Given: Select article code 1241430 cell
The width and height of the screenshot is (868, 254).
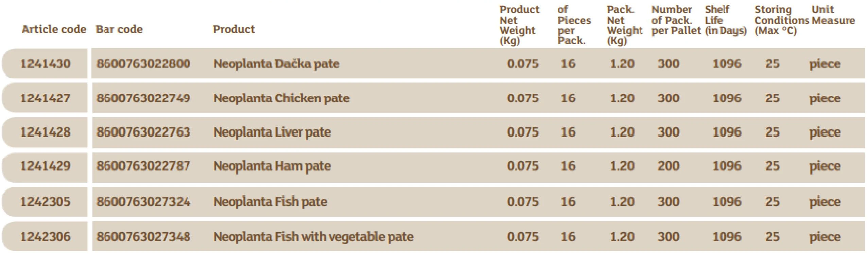Looking at the screenshot, I should pyautogui.click(x=45, y=64).
